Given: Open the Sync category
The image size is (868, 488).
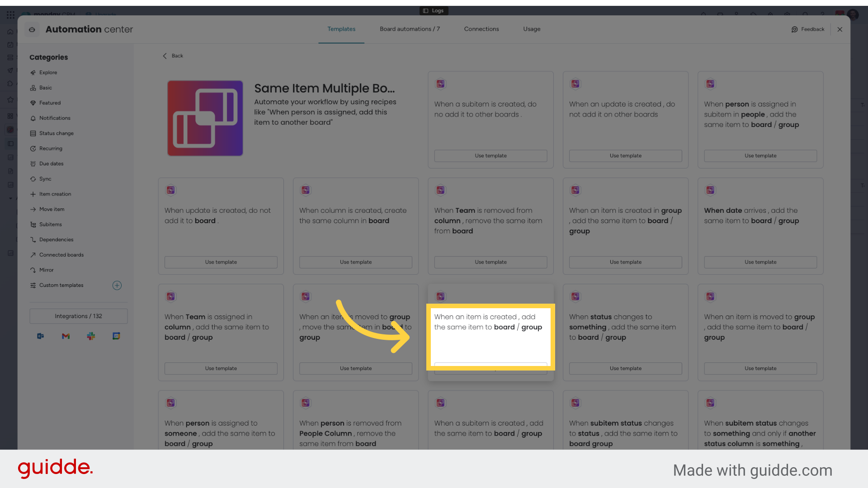Looking at the screenshot, I should tap(45, 179).
